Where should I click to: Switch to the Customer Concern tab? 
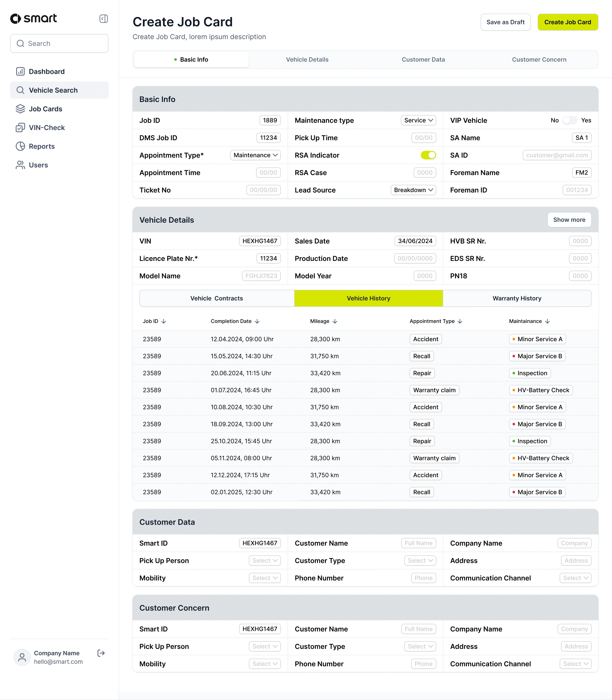pos(539,59)
